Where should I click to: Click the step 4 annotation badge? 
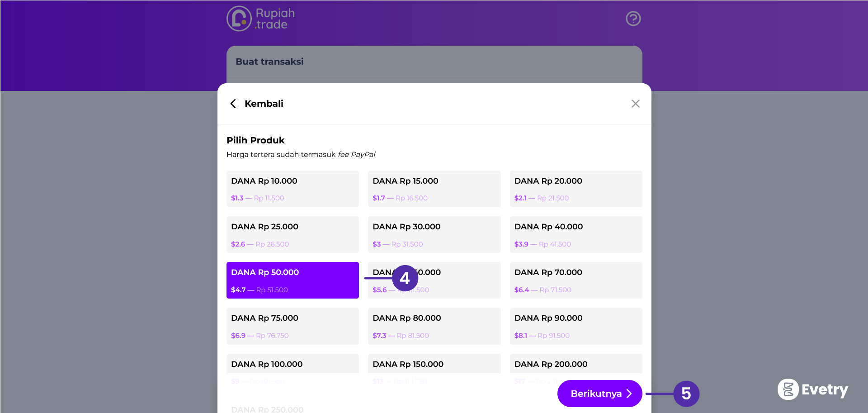click(405, 278)
